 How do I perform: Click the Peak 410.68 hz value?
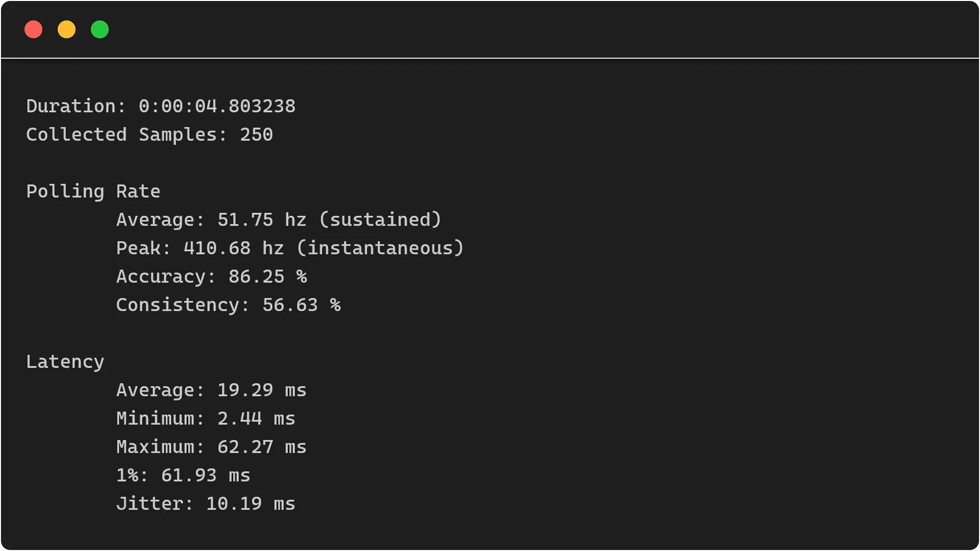pos(234,248)
